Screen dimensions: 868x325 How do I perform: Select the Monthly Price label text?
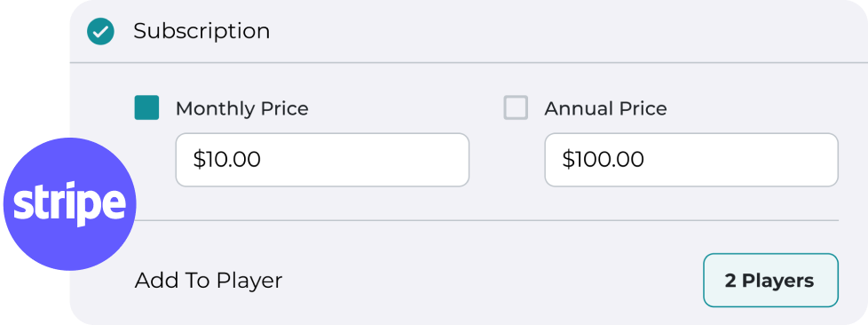[x=242, y=108]
